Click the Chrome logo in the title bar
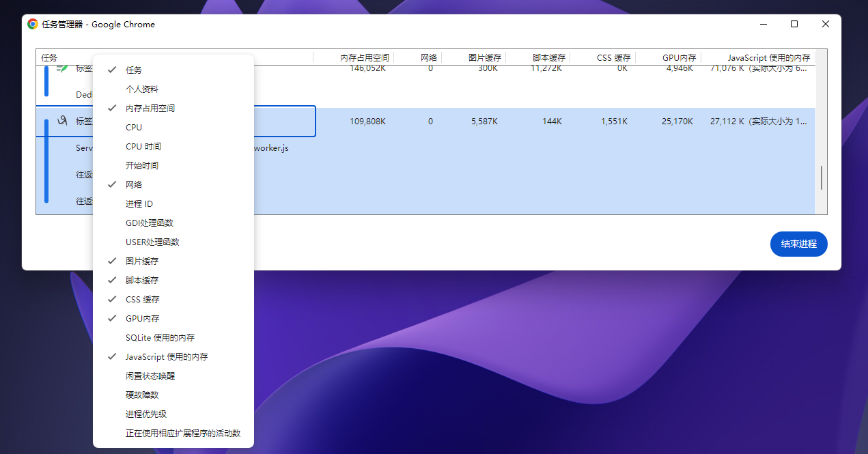This screenshot has height=454, width=868. [x=32, y=24]
